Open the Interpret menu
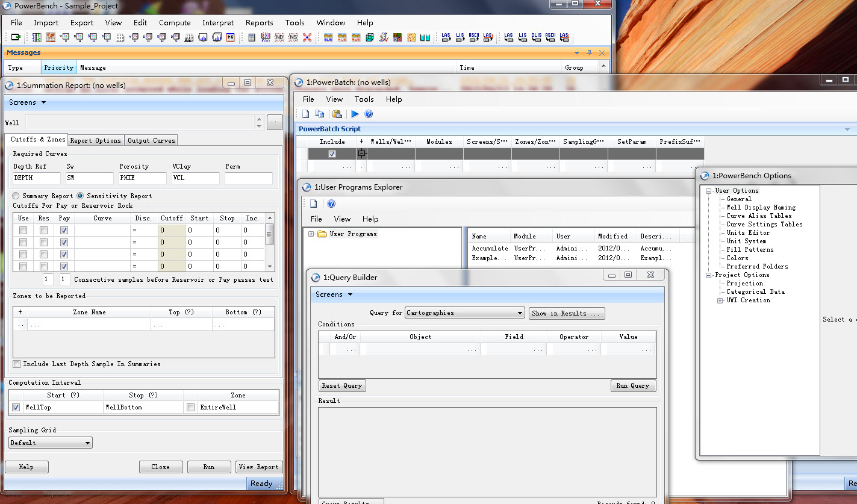The height and width of the screenshot is (504, 857). tap(218, 23)
